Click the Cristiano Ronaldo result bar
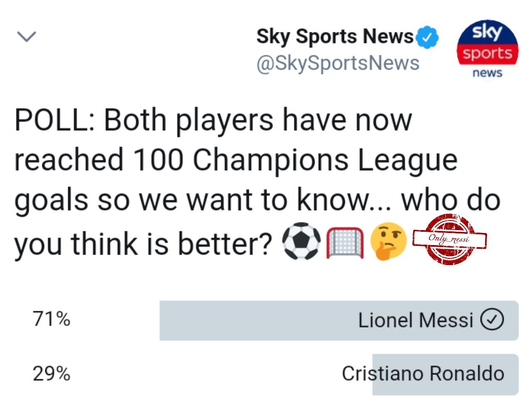This screenshot has width=532, height=419. pos(446,374)
